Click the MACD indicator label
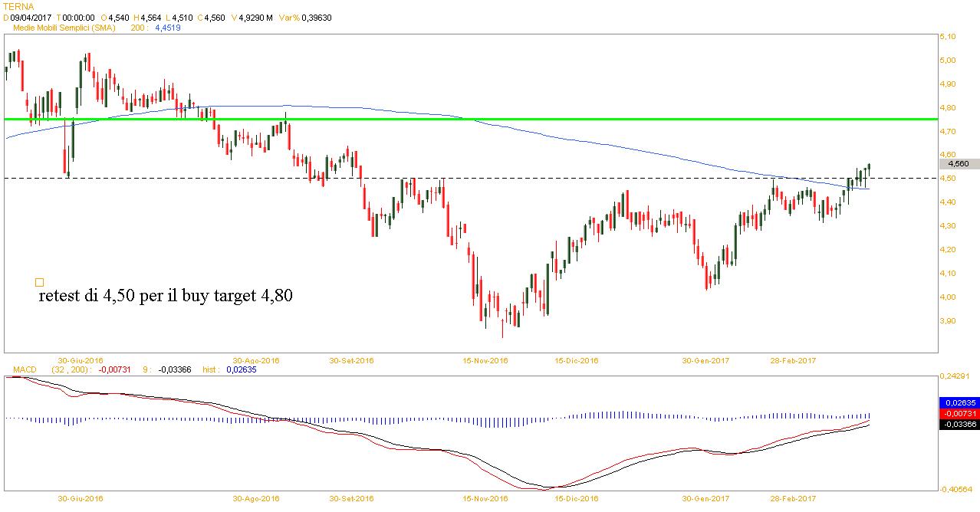 [x=23, y=369]
